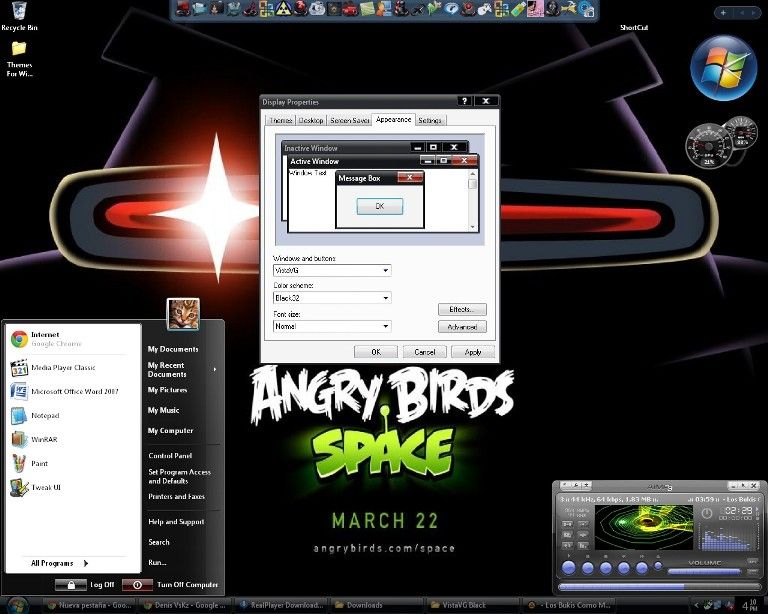Image resolution: width=768 pixels, height=614 pixels.
Task: Switch to the Screen Saver tab
Action: (349, 120)
